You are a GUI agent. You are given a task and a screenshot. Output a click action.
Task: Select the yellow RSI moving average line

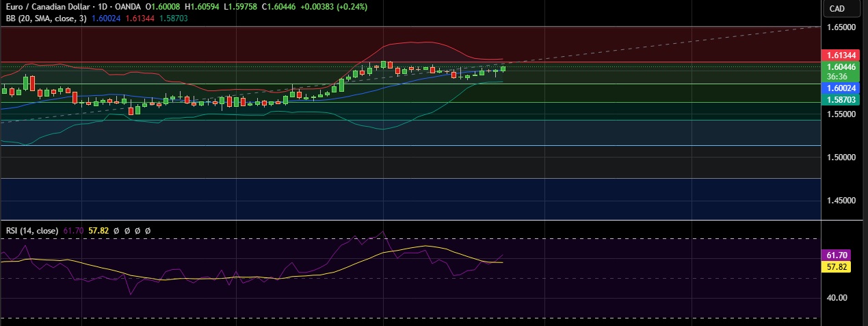[205, 279]
